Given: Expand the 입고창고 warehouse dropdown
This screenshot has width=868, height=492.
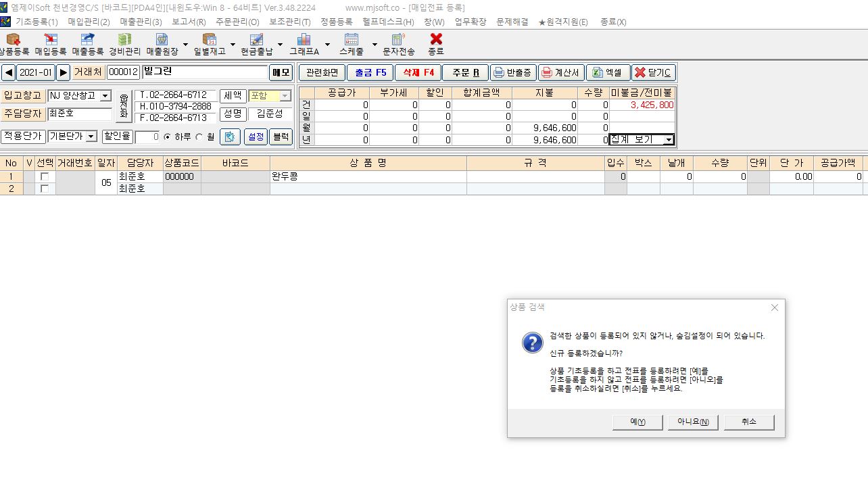Looking at the screenshot, I should click(x=105, y=96).
